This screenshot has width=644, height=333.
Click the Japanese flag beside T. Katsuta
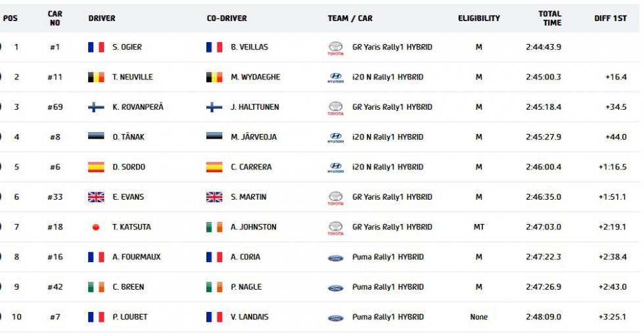pyautogui.click(x=96, y=227)
